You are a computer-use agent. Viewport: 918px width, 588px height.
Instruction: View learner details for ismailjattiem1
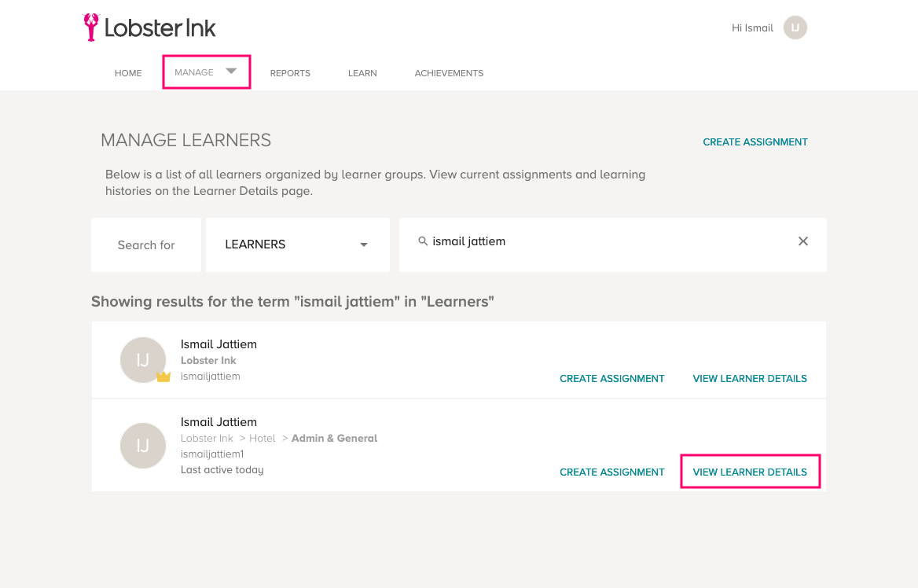tap(750, 472)
